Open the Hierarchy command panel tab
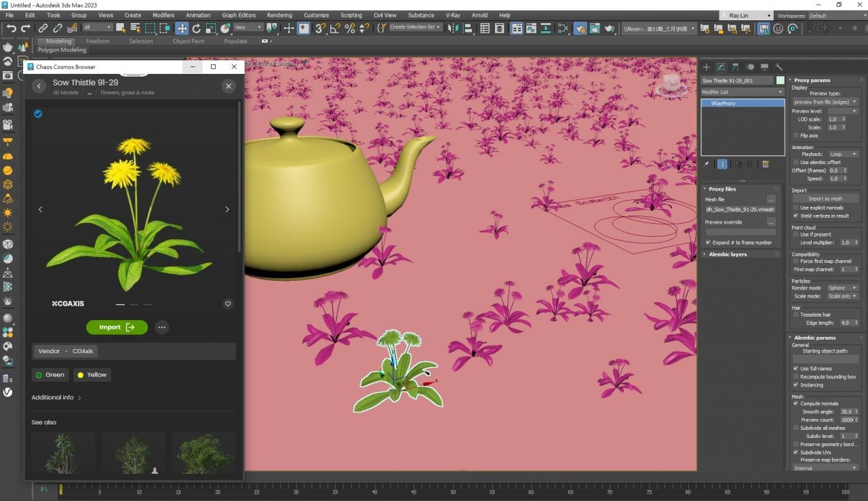The height and width of the screenshot is (501, 868). (x=735, y=67)
